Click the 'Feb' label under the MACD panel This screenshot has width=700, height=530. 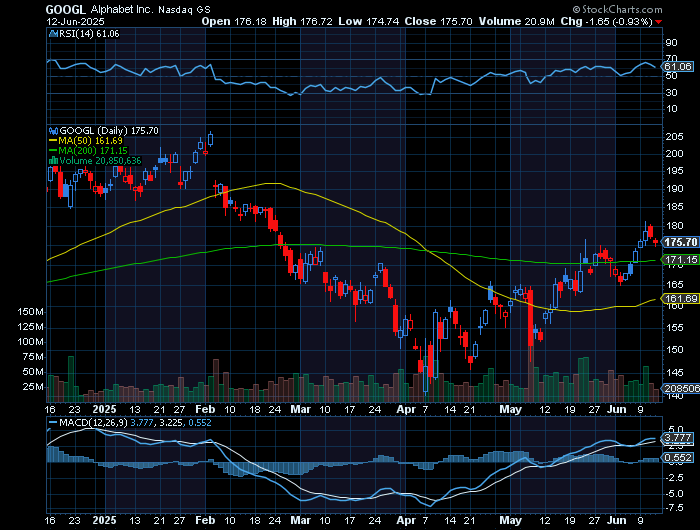click(x=205, y=520)
